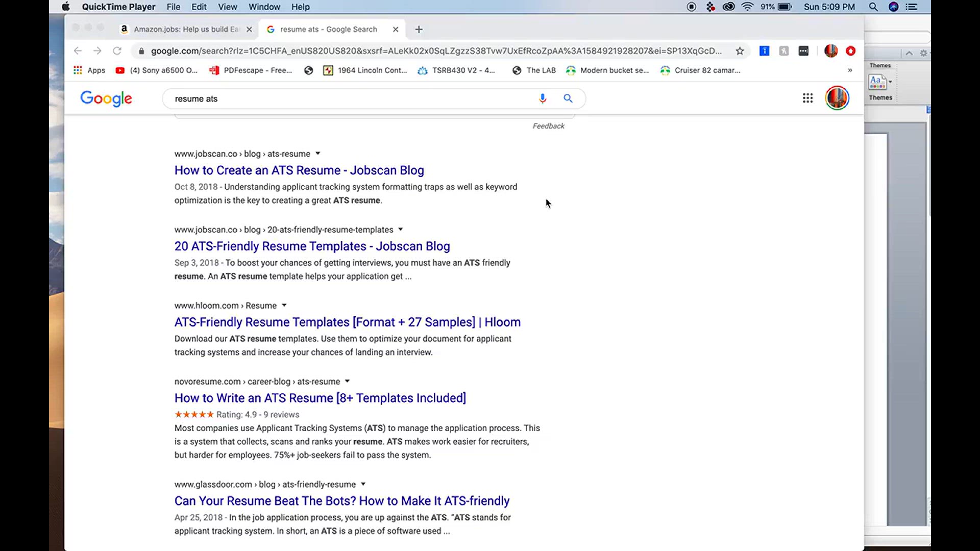Switch to the Amazon.jobs tab

[186, 29]
